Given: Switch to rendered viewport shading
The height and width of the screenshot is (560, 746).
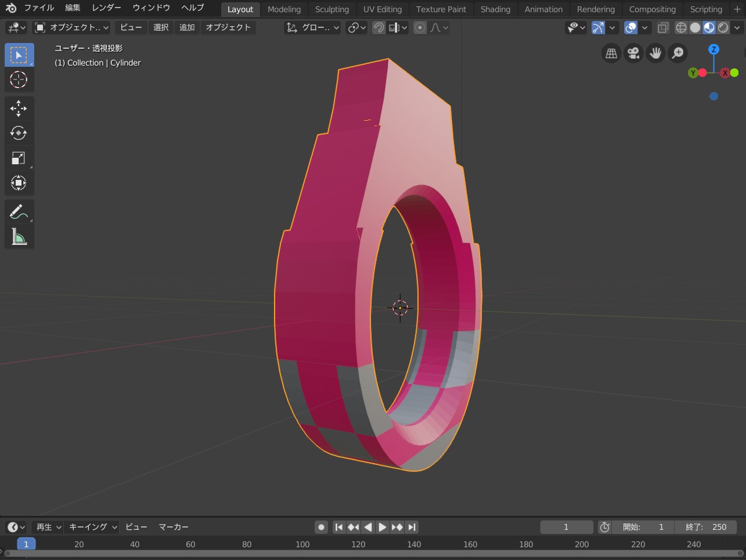Looking at the screenshot, I should [x=723, y=27].
